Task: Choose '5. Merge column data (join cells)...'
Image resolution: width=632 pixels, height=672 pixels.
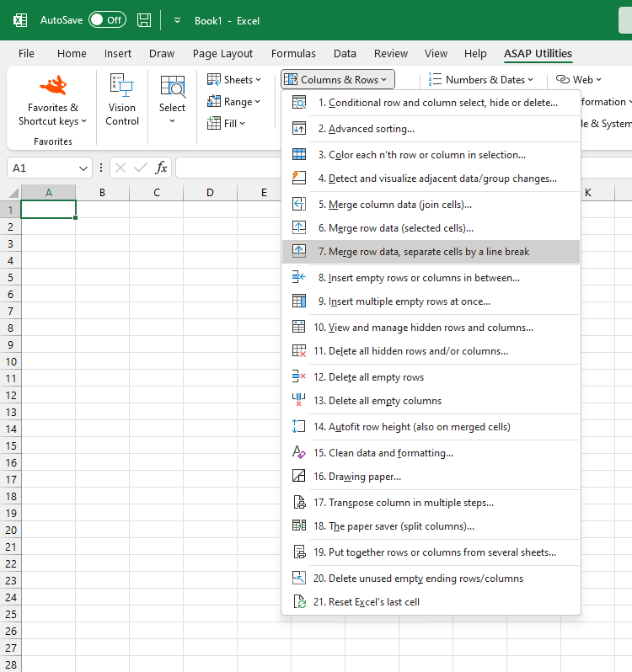Action: [x=431, y=205]
